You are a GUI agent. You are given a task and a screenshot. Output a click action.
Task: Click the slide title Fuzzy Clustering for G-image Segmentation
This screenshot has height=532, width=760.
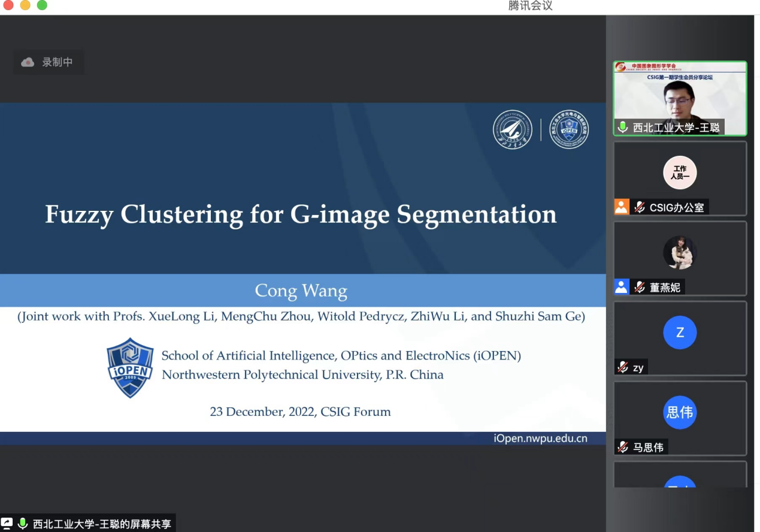point(301,214)
